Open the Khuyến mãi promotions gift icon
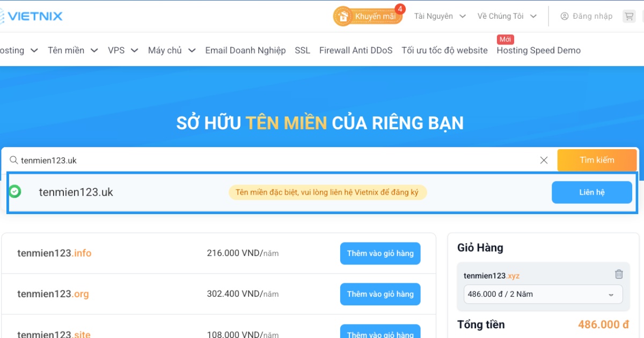Screen dimensions: 644x338 coord(343,16)
